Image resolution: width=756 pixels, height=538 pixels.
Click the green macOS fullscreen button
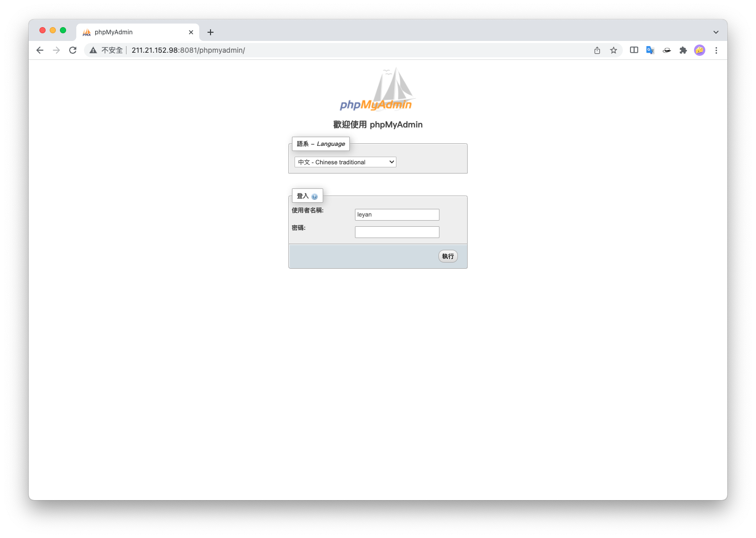(x=63, y=30)
